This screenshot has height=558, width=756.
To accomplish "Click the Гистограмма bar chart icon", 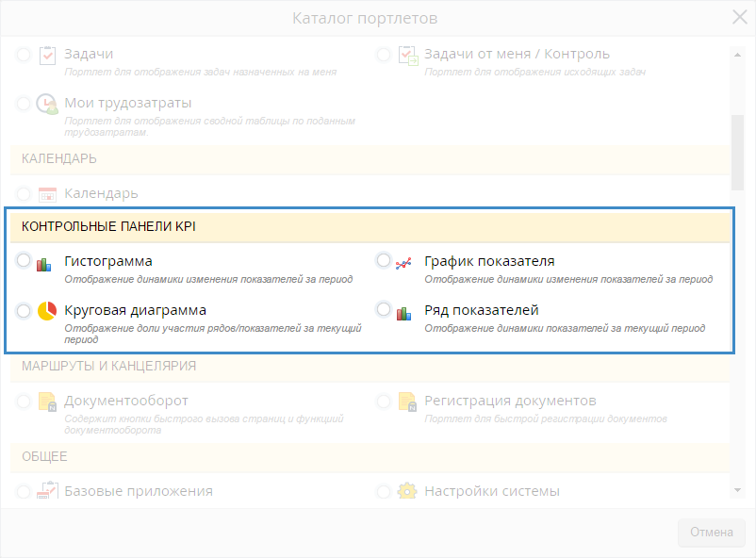I will (x=44, y=264).
